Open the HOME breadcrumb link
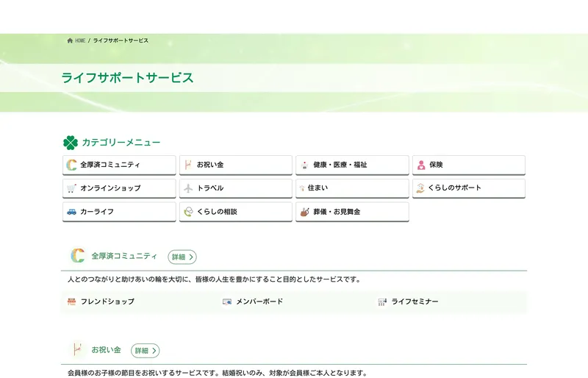 pos(80,40)
